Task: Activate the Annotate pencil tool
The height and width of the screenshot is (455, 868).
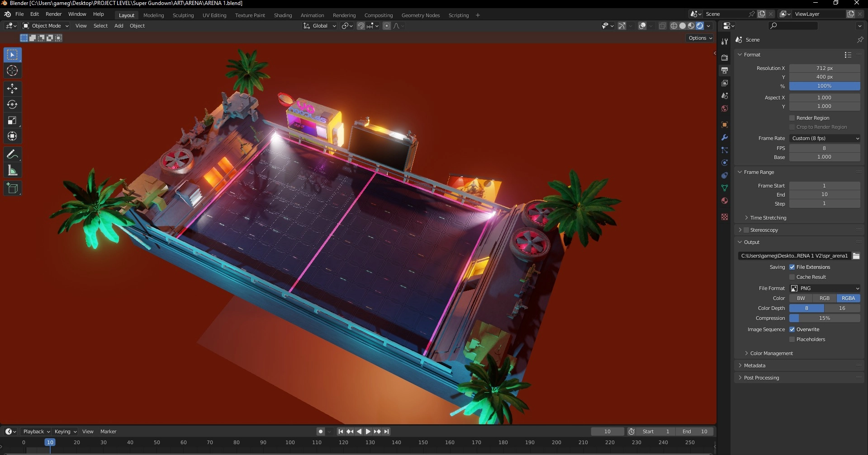Action: coord(12,155)
